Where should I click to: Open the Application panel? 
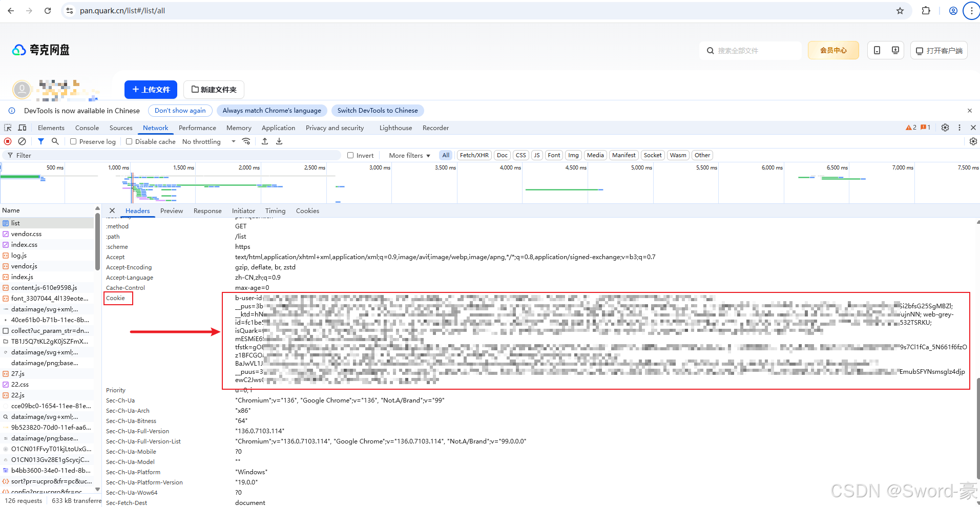278,128
